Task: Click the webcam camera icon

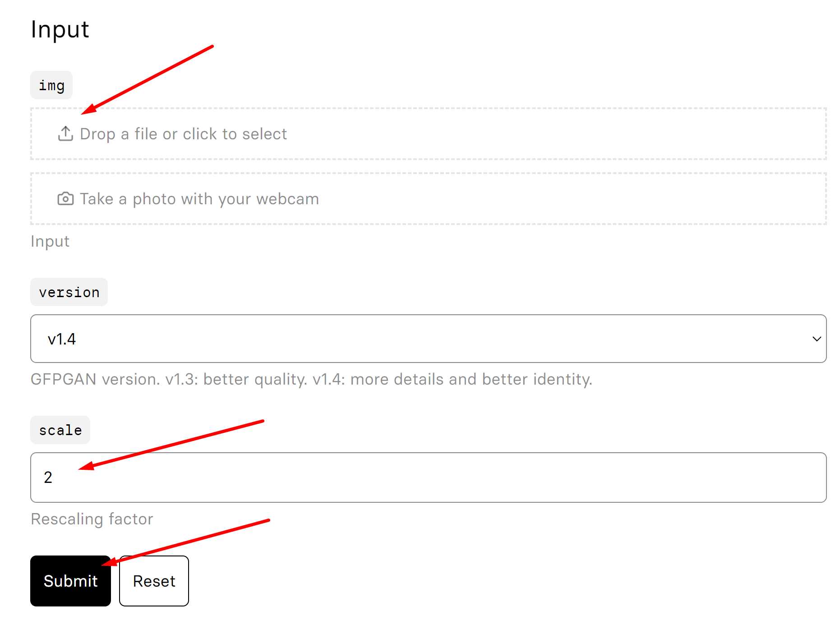Action: pyautogui.click(x=66, y=198)
